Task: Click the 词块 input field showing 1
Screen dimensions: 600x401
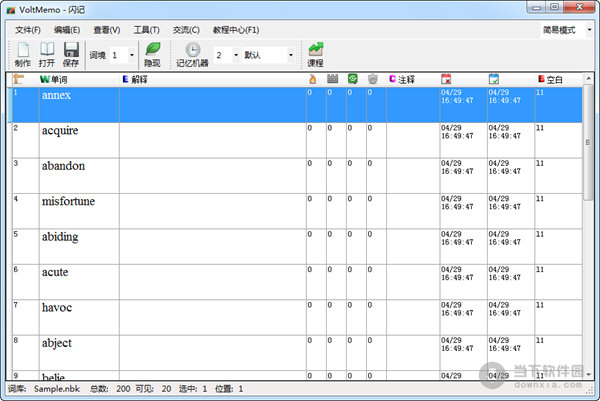Action: tap(118, 55)
